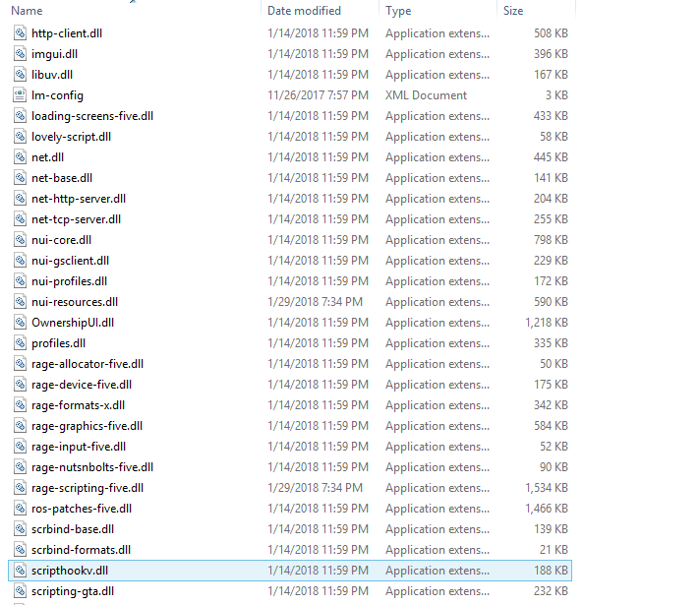Click the http-client.dll file icon

click(x=20, y=33)
